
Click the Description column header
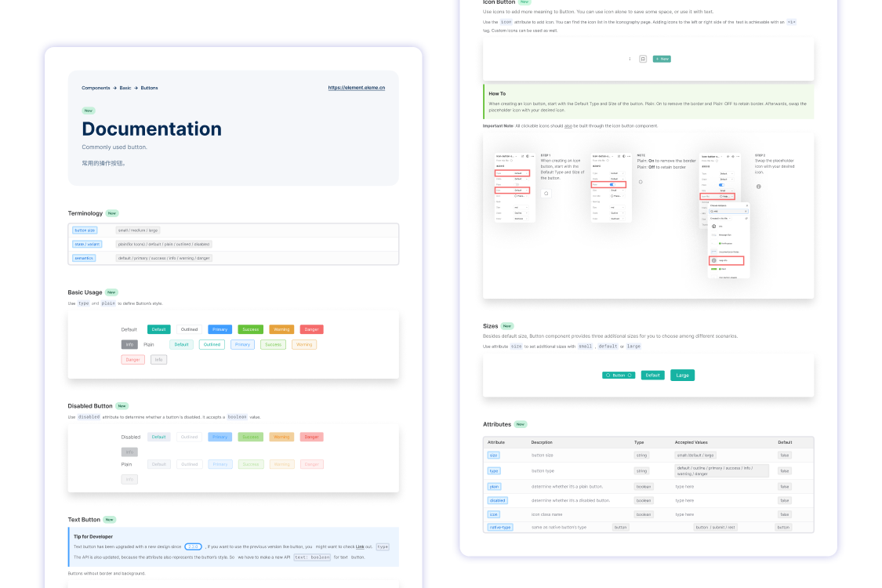pos(542,442)
